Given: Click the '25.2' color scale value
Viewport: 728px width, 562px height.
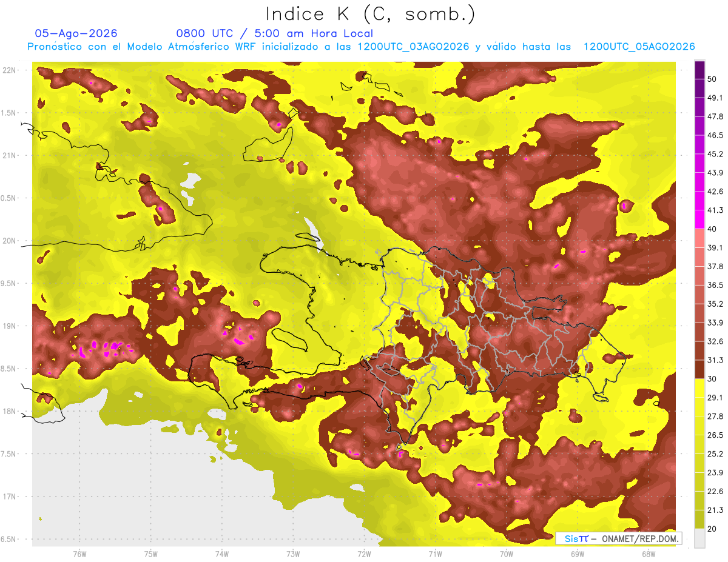Looking at the screenshot, I should click(x=715, y=454).
